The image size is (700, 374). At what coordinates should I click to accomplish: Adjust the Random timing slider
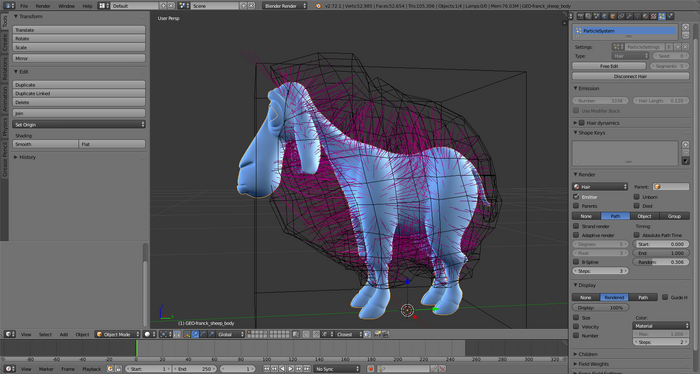point(661,262)
